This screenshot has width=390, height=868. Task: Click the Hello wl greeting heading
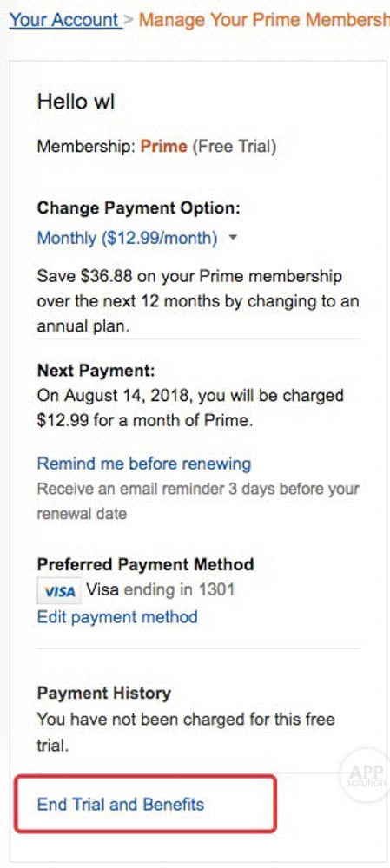coord(76,102)
